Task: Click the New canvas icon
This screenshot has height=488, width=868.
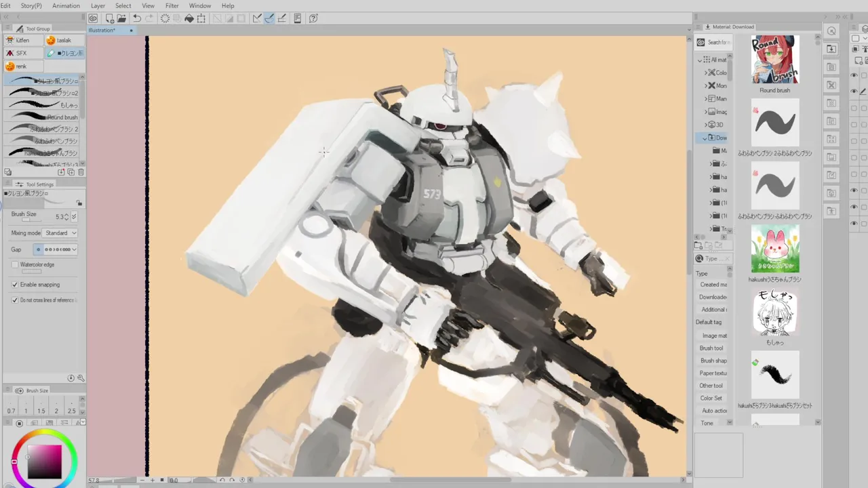Action: tap(109, 18)
